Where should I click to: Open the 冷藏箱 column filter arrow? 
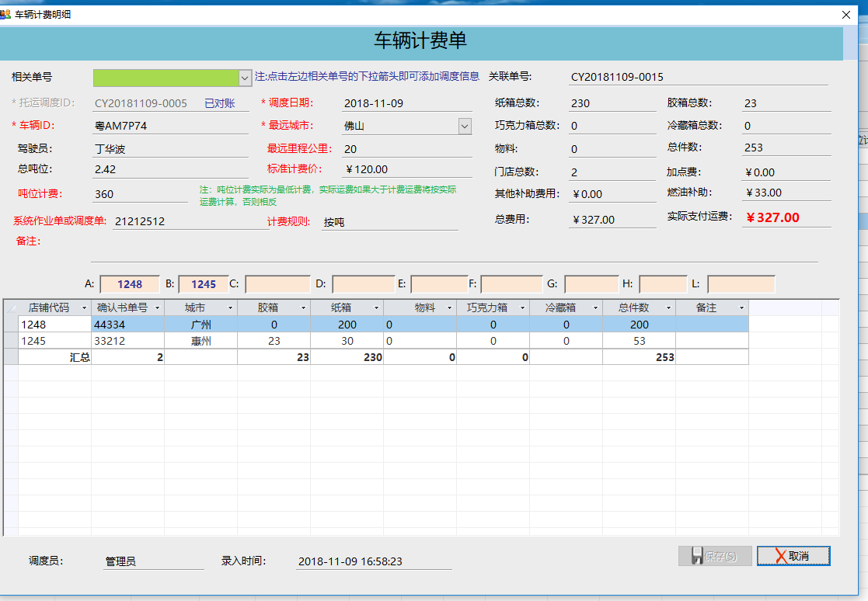[x=596, y=308]
